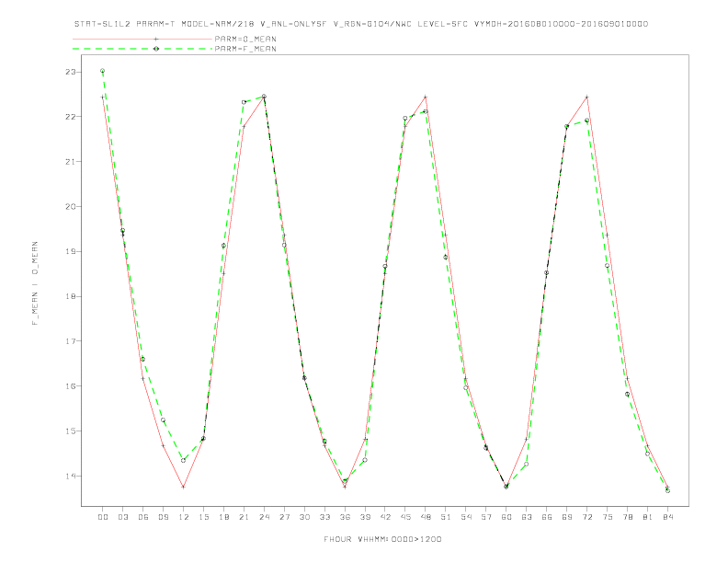Click the O_MEAN plus point at hour 75
This screenshot has width=728, height=563.
[607, 235]
